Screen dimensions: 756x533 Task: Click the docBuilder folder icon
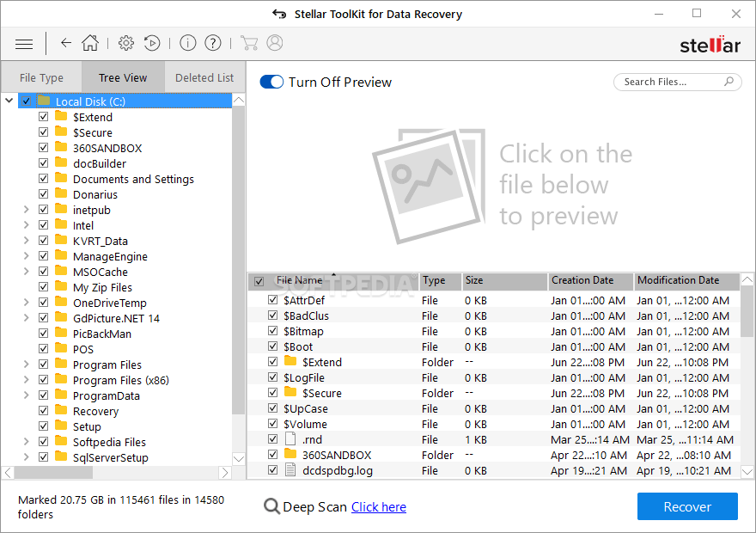pyautogui.click(x=61, y=162)
